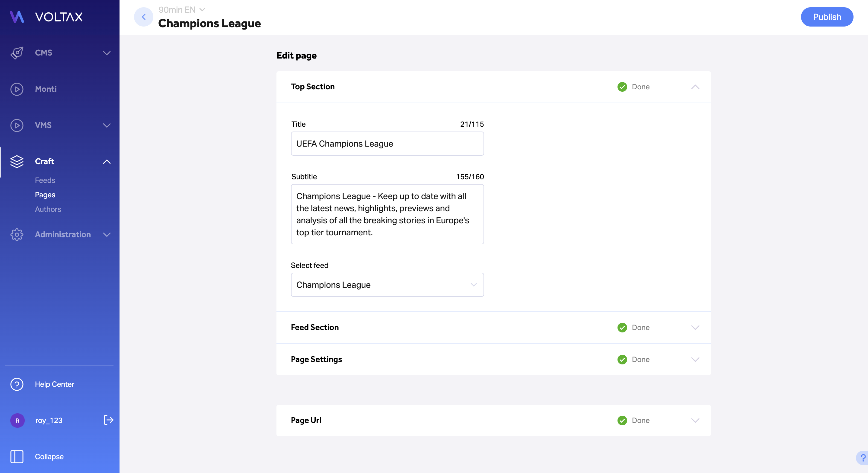Click the roy_123 user avatar

[18, 421]
